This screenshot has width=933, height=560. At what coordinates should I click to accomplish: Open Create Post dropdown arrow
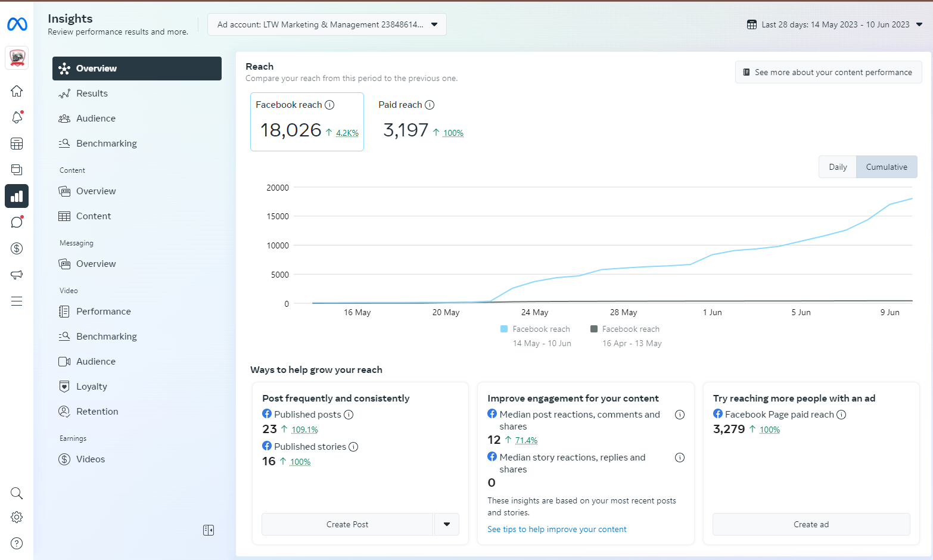click(x=447, y=524)
